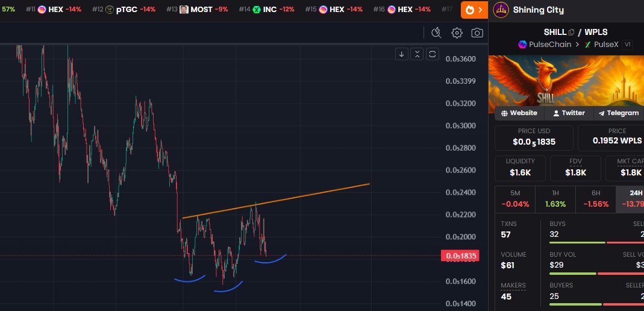Viewport: 644px width, 311px height.
Task: Click the green BUY VOL progress bar
Action: pos(573,273)
